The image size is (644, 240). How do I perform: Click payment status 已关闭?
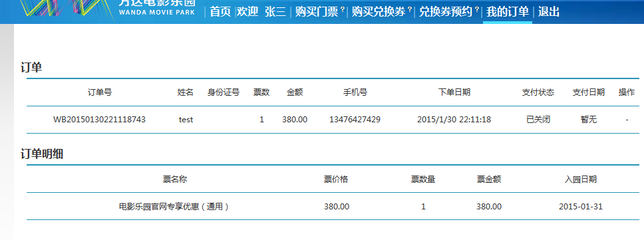click(538, 120)
